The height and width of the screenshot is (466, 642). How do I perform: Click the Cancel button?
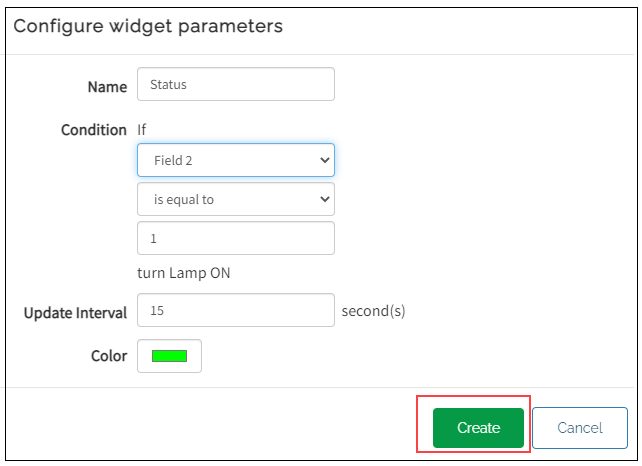579,428
